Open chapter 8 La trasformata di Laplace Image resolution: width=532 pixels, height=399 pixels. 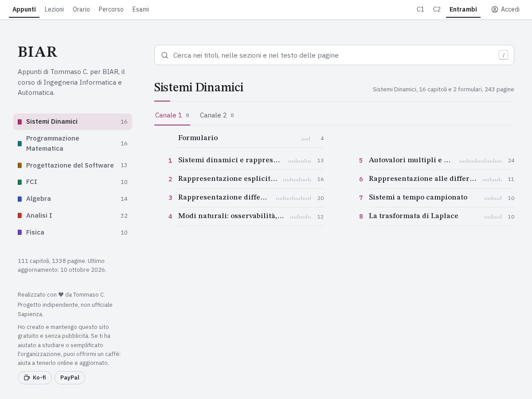[x=437, y=216]
